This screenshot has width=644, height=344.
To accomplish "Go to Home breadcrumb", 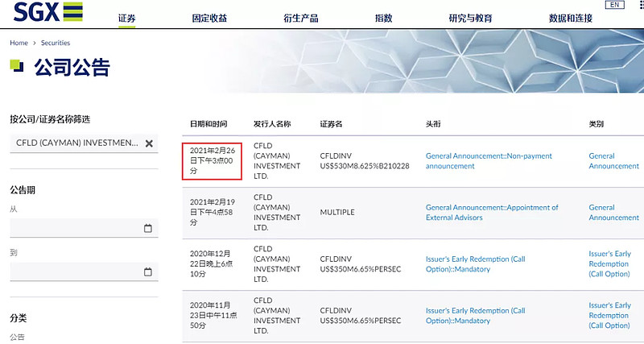I will coord(19,43).
